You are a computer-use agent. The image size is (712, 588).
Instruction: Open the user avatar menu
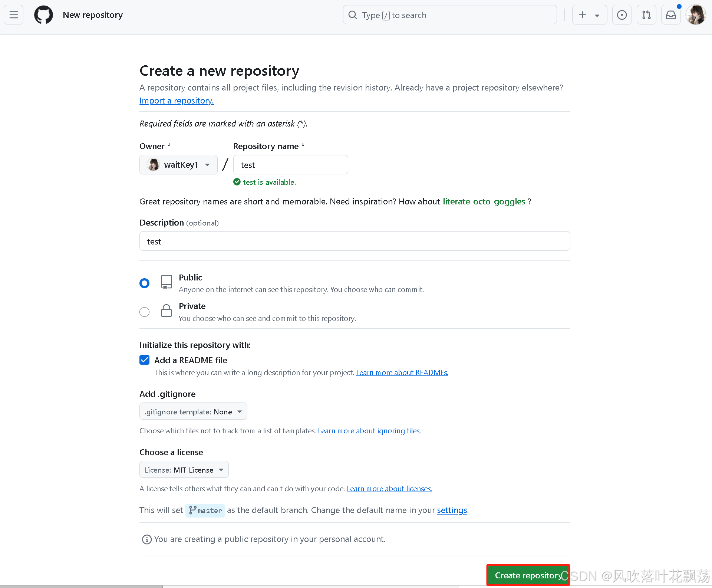click(696, 15)
